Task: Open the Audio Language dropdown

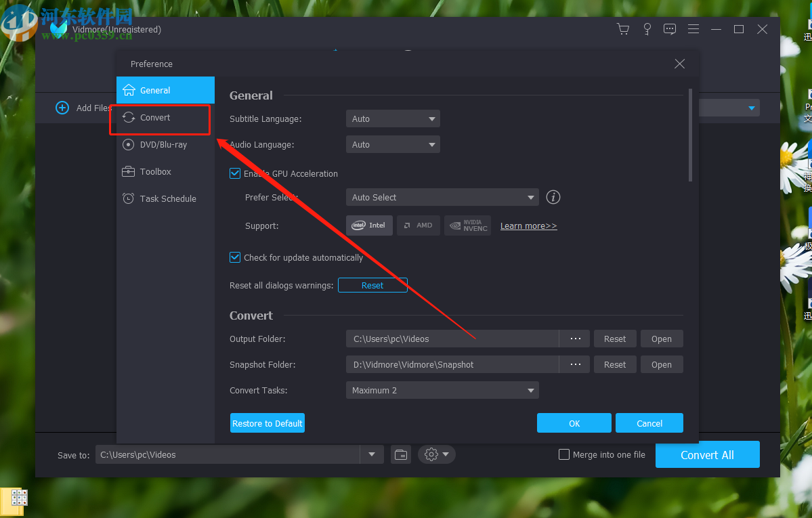Action: pos(393,144)
